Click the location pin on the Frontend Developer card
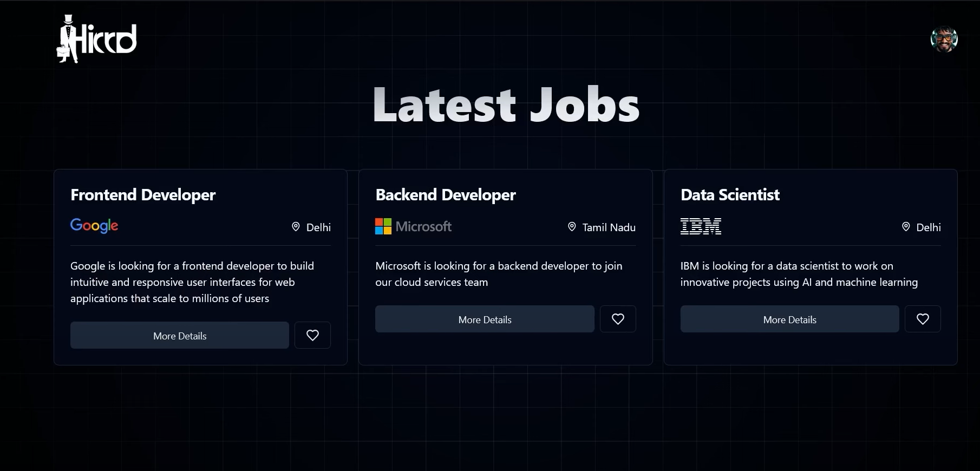The image size is (980, 471). click(x=296, y=227)
